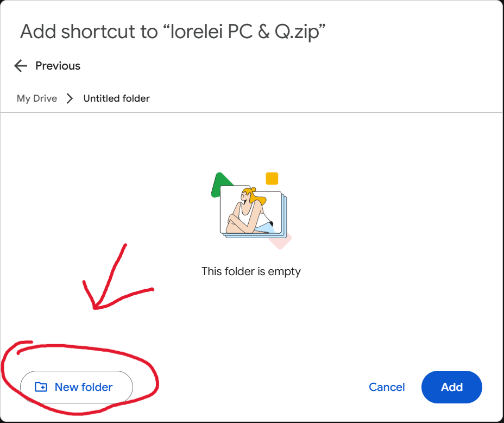The width and height of the screenshot is (504, 423).
Task: Select the 'Untitled folder' breadcrumb item
Action: (116, 98)
